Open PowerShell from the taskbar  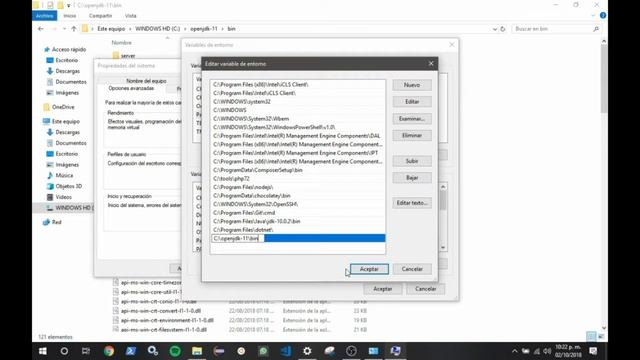(131, 351)
